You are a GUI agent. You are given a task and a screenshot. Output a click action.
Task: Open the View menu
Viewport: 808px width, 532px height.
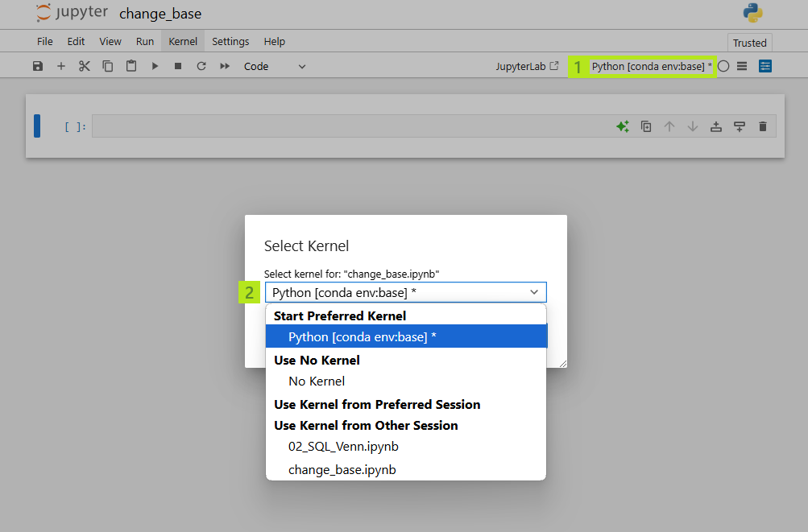point(110,41)
